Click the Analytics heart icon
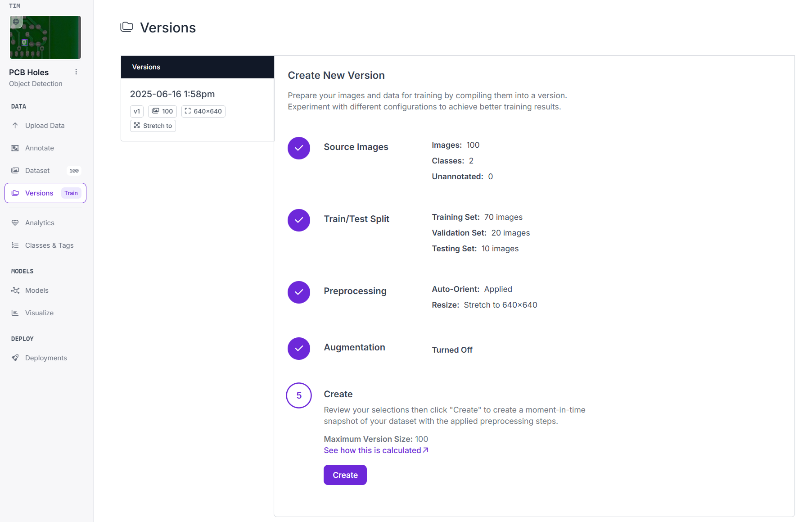 (x=15, y=223)
